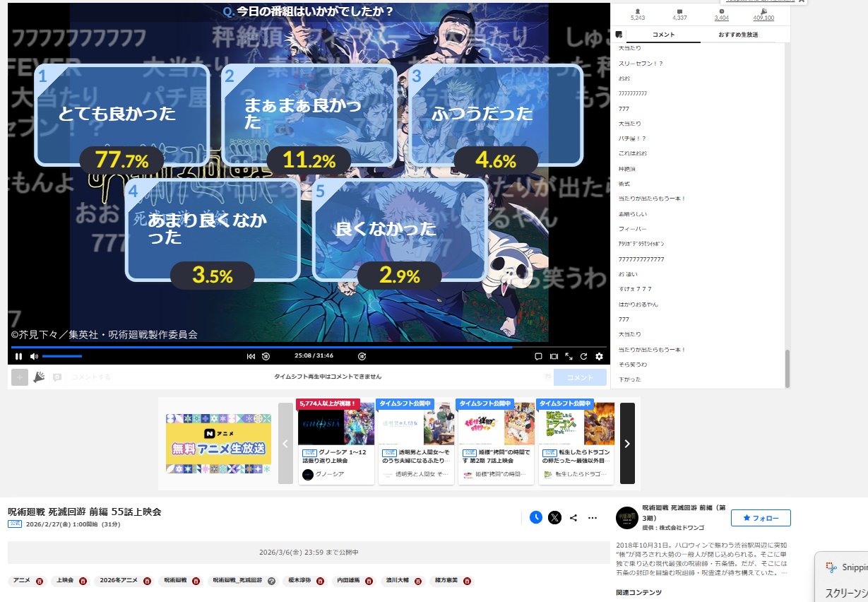The image size is (868, 602).
Task: Click the comment list options icon
Action: 619,35
